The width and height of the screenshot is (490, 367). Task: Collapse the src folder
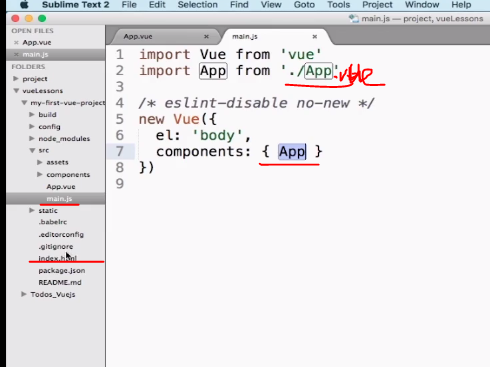tap(32, 150)
